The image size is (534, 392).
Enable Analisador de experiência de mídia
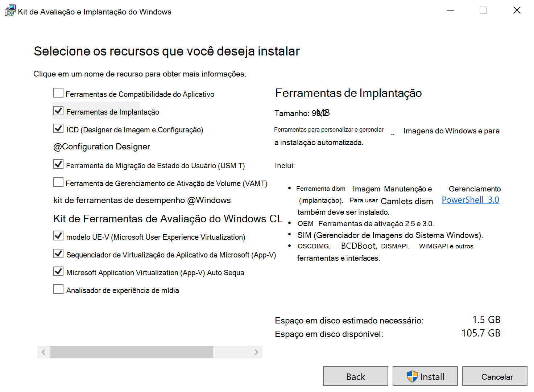click(x=58, y=289)
